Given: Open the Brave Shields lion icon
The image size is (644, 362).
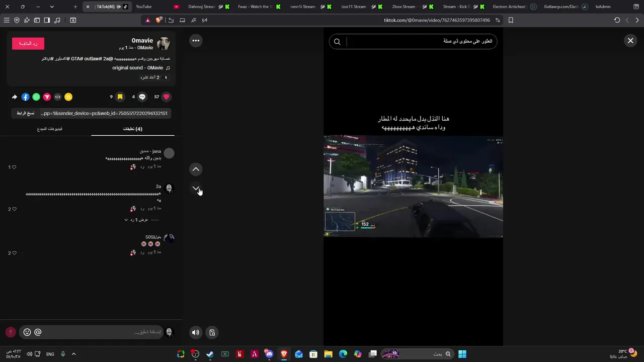Looking at the screenshot, I should pos(159,20).
